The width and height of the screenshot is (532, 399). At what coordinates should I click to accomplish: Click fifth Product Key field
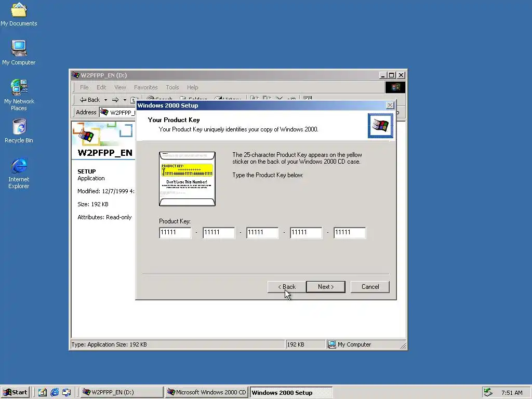tap(350, 233)
